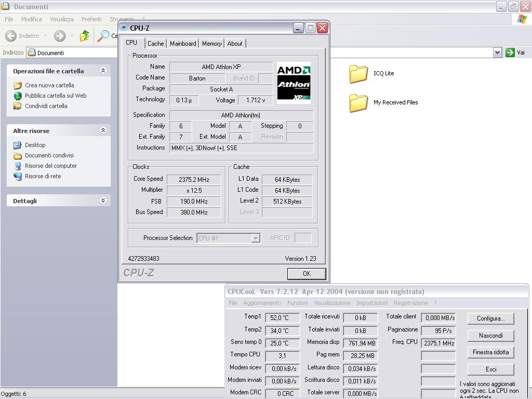This screenshot has width=532, height=399.
Task: Open the Aggiornamento menu in CPUCooL
Action: point(262,303)
